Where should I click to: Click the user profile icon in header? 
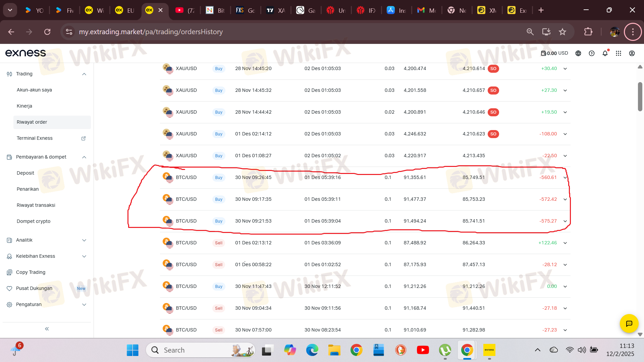(x=632, y=53)
